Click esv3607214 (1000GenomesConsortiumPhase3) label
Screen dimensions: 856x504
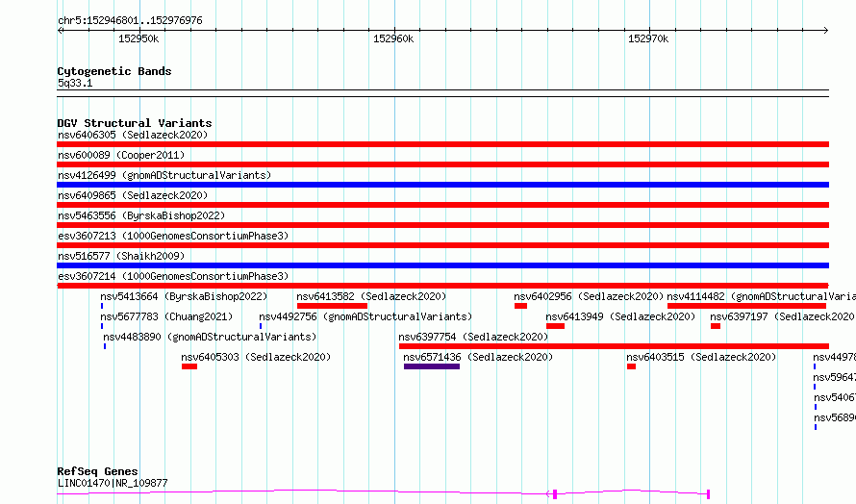(x=173, y=276)
